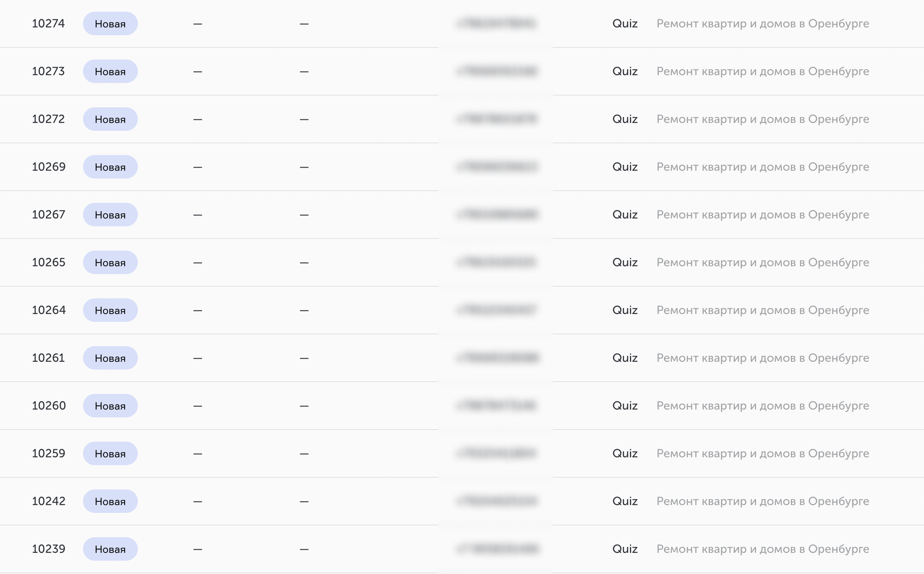This screenshot has width=924, height=574.
Task: Click the Новая badge of lead 10272
Action: (110, 119)
